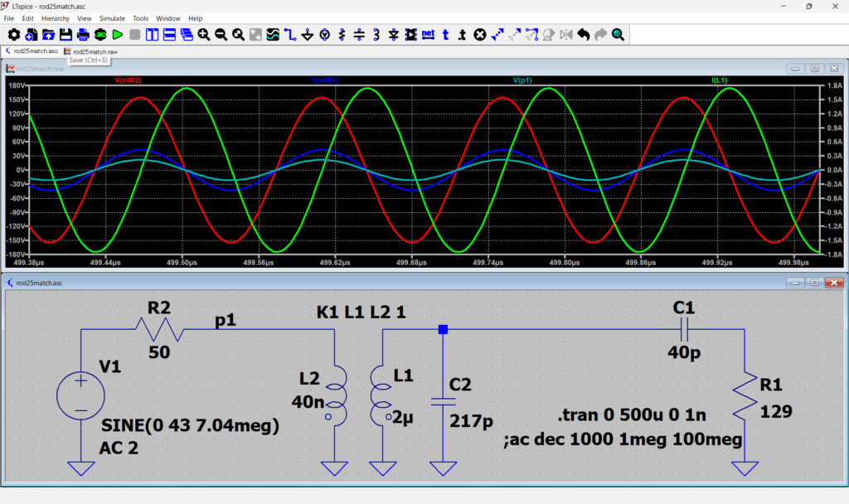Click the Delete tool icon
Viewport: 849px width, 504px height.
(480, 35)
